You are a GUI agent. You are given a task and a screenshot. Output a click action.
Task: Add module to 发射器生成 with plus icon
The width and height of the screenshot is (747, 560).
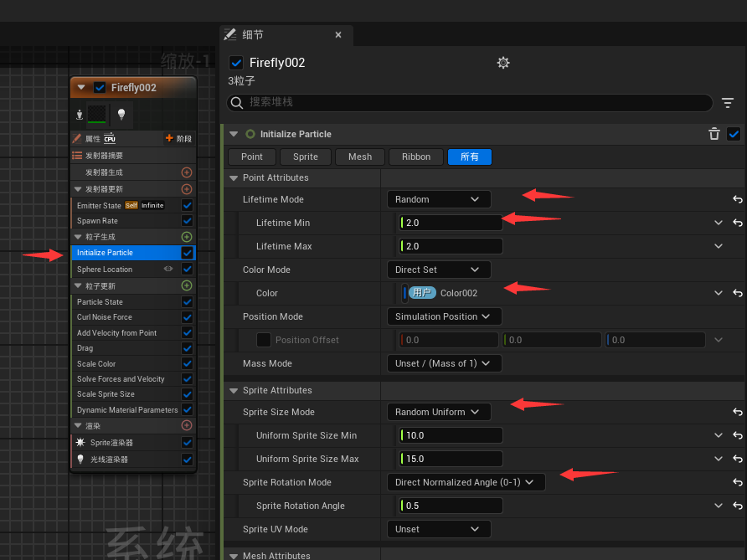[187, 172]
